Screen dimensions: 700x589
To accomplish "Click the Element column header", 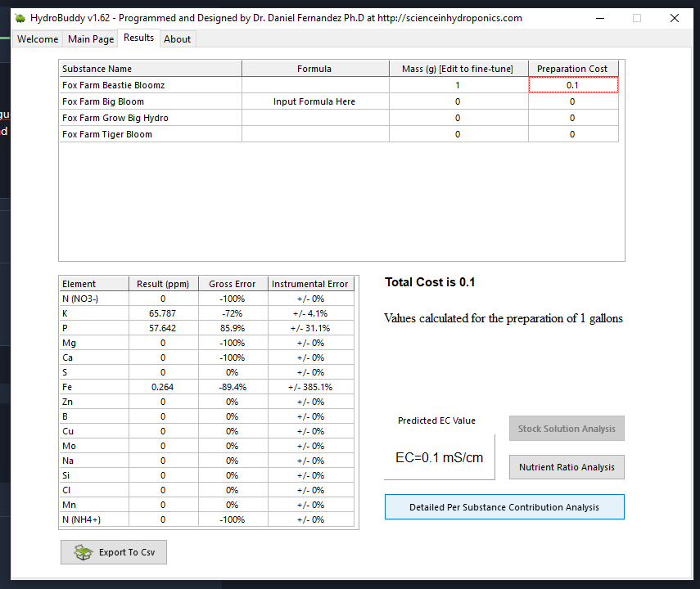I will click(x=94, y=284).
